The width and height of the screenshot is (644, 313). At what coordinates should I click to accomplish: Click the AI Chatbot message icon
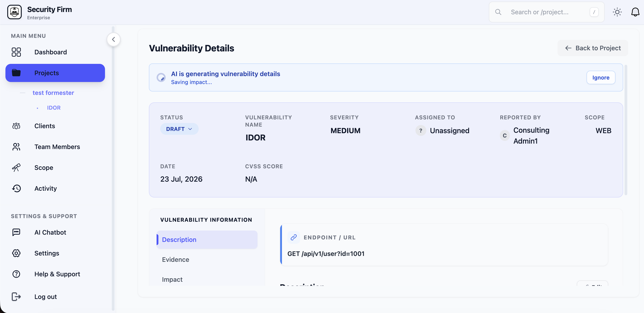pos(16,232)
